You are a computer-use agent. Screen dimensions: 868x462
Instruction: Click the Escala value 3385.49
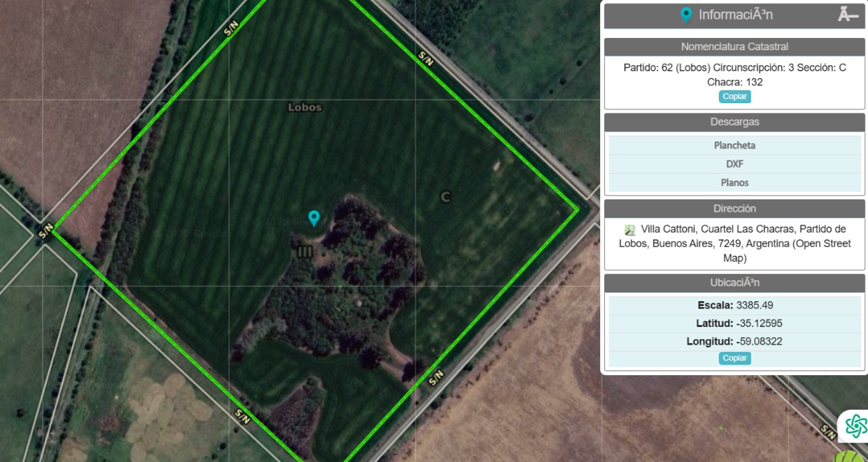[755, 305]
